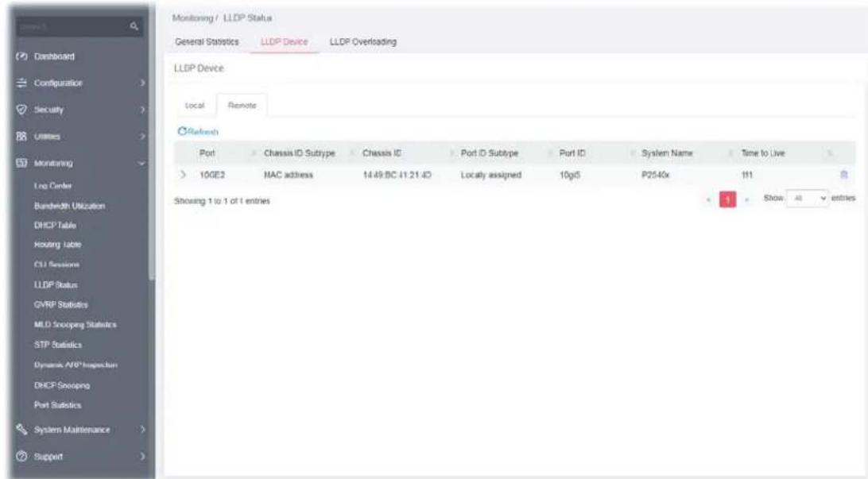Screen dimensions: 868x479
Task: Open STP Statistics in the sidebar
Action: coord(57,345)
